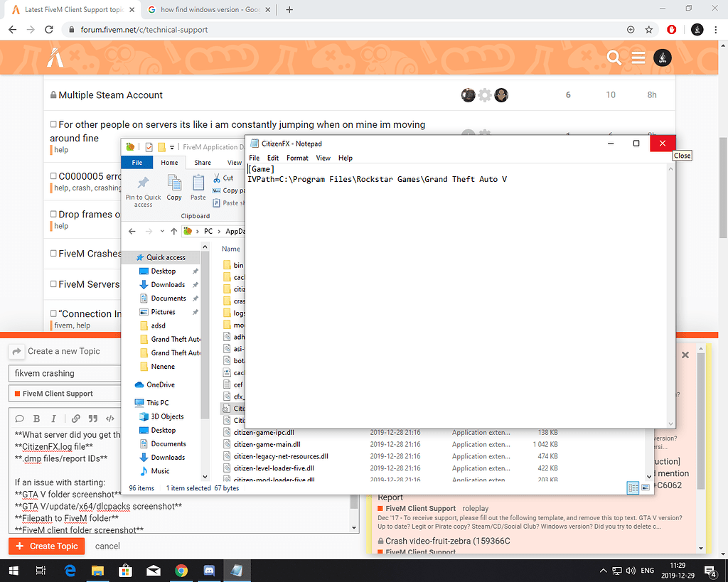Click the Pin to Quick access icon in Explorer
This screenshot has height=582, width=728.
coord(143,183)
